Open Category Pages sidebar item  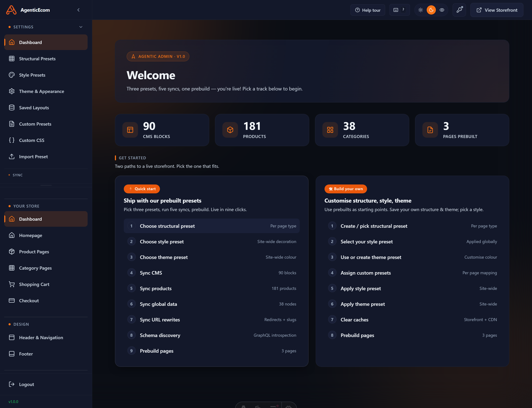[x=46, y=268]
